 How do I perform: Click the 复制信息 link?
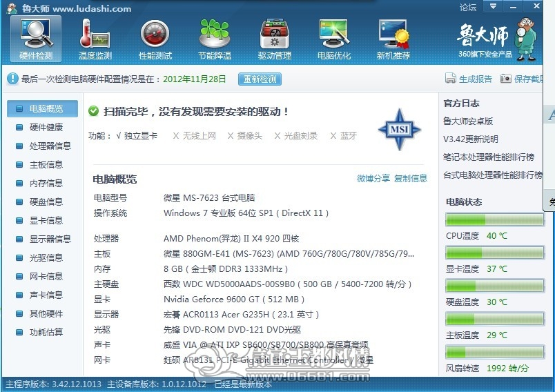411,178
